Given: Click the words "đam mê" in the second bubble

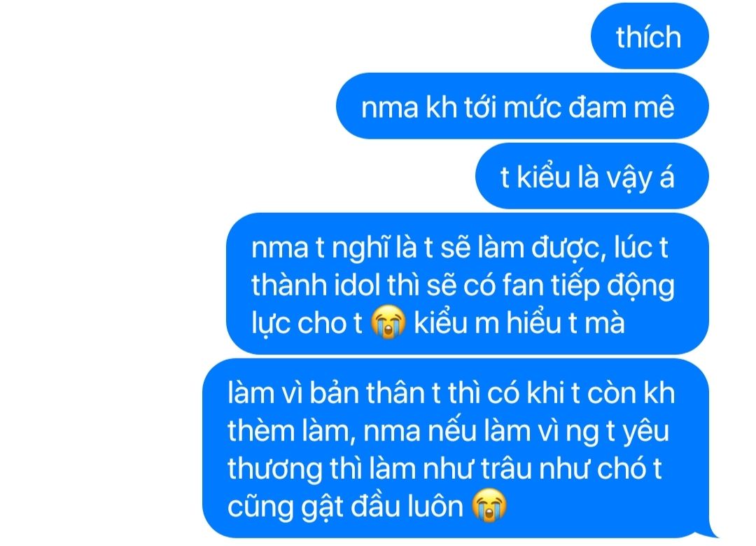Looking at the screenshot, I should (x=621, y=107).
